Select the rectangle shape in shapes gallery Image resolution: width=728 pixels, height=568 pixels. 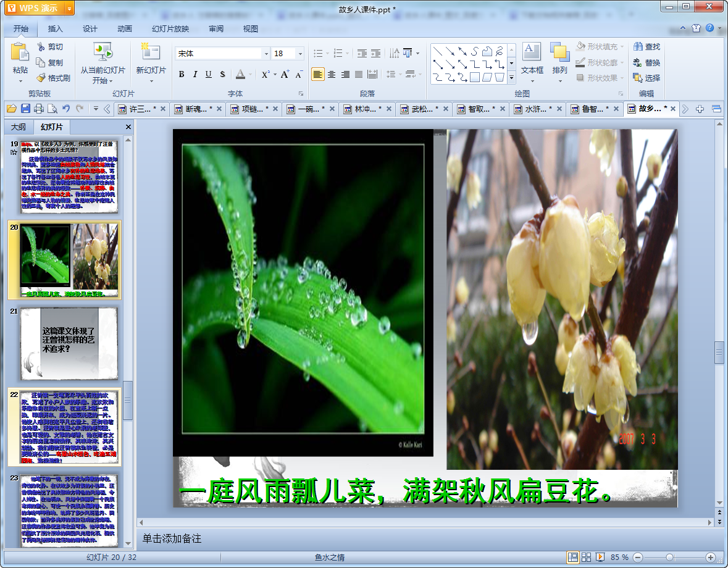[x=474, y=77]
